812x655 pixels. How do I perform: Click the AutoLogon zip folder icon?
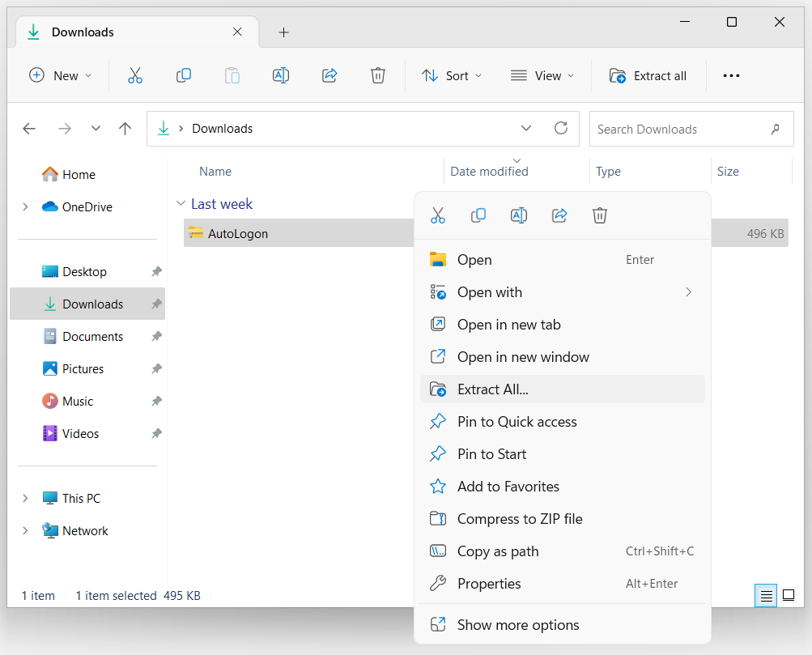tap(196, 233)
